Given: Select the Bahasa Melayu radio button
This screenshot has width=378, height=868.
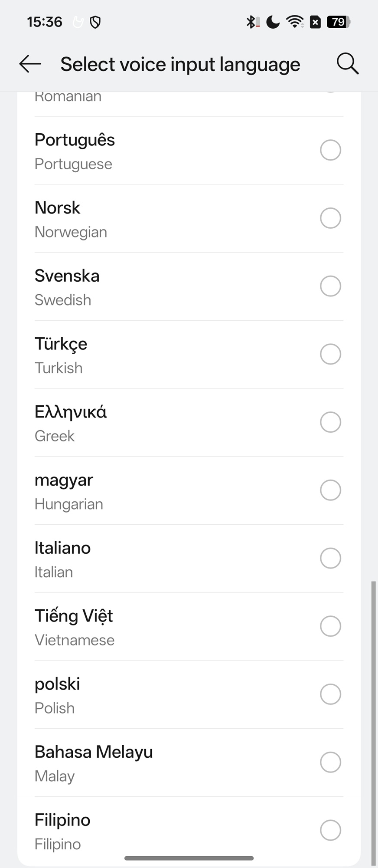Looking at the screenshot, I should pos(330,763).
